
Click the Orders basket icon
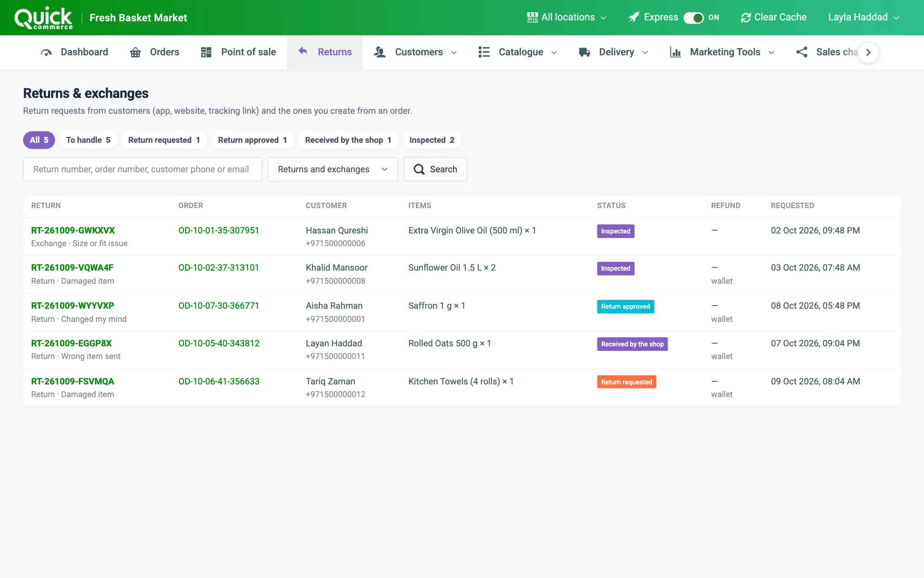pos(135,53)
